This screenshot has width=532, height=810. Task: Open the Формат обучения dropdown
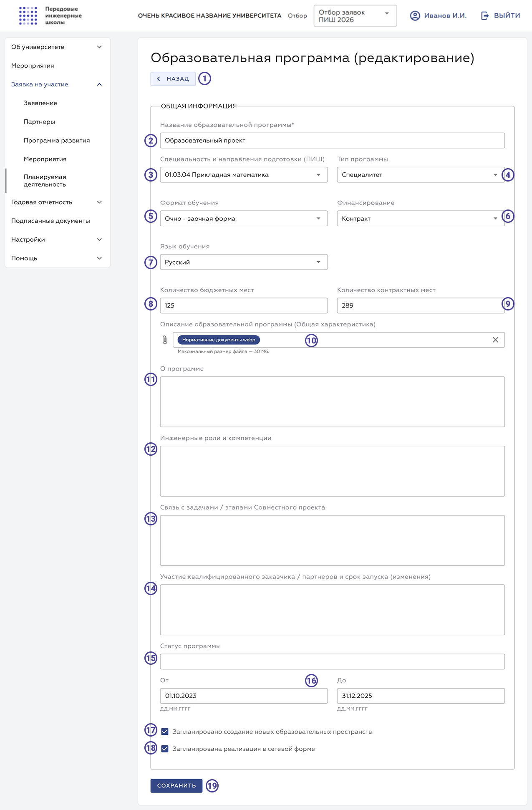[244, 218]
